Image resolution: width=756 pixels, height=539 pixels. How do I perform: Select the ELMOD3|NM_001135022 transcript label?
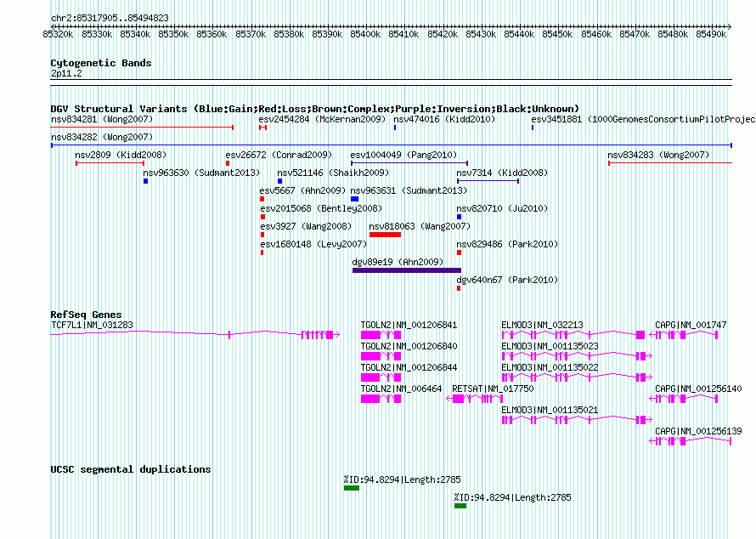pos(550,368)
